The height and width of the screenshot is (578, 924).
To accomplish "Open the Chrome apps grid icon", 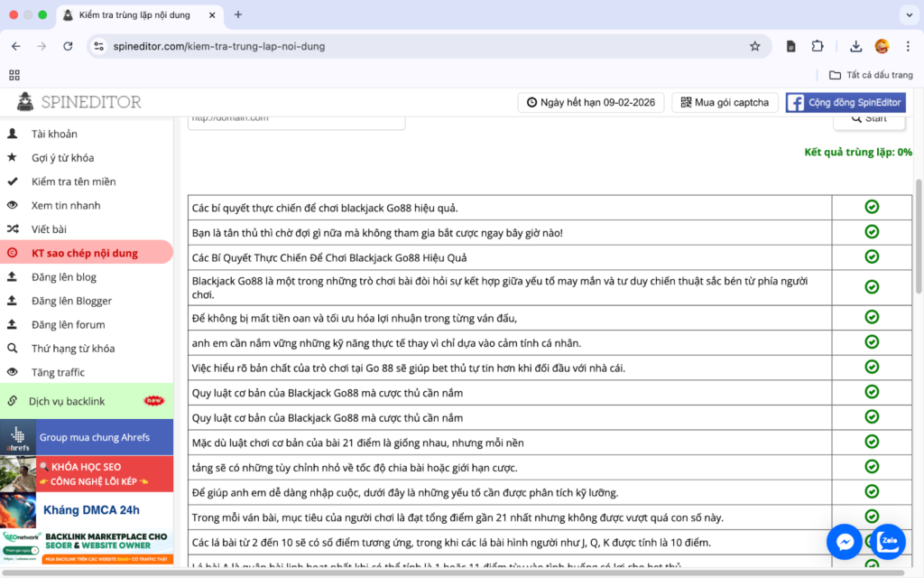I will (14, 75).
